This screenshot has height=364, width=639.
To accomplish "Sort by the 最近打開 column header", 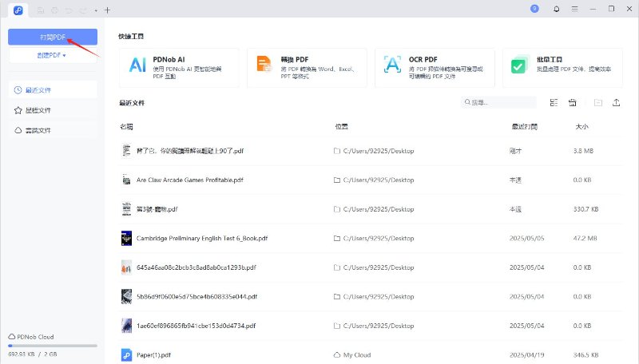I will tap(525, 127).
